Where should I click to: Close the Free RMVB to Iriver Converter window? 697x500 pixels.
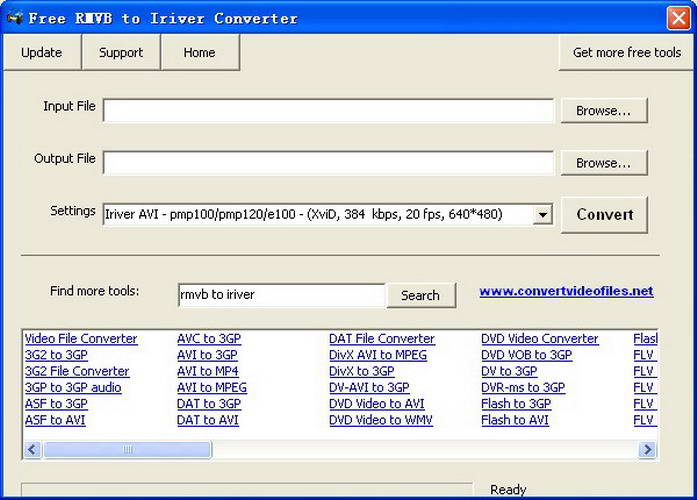(x=678, y=18)
